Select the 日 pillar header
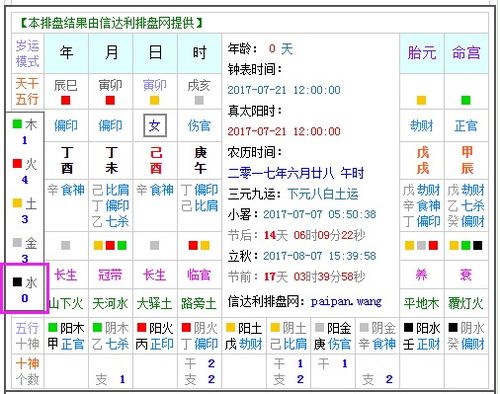 155,53
